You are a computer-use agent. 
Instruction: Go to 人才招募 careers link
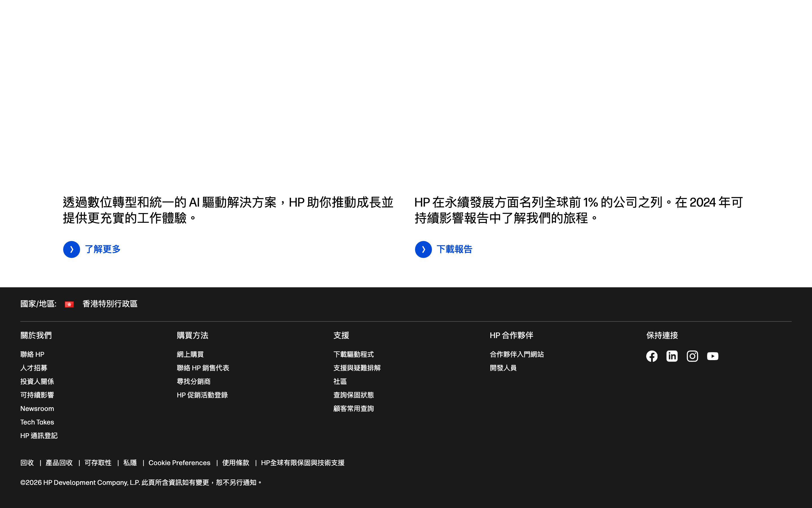click(34, 368)
